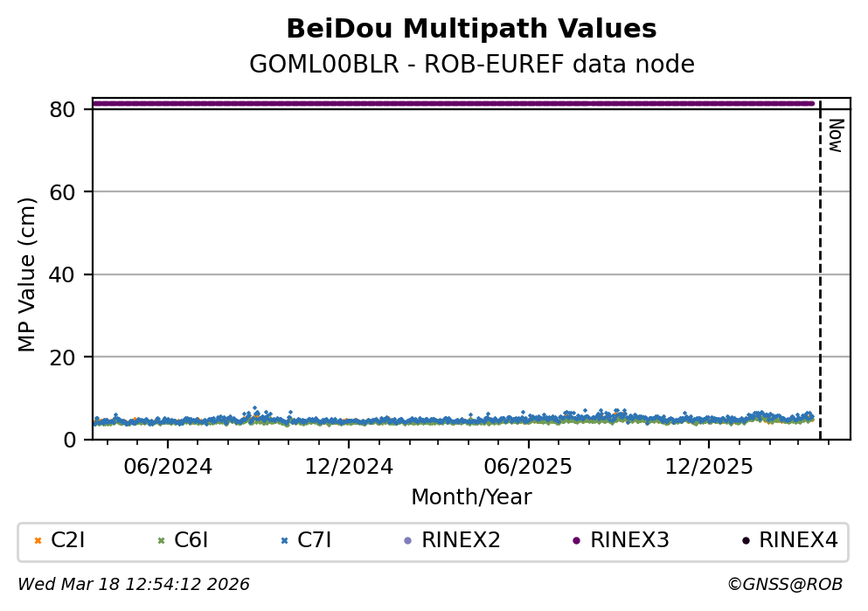
Task: Click the C7I blue legend marker
Action: pos(284,541)
